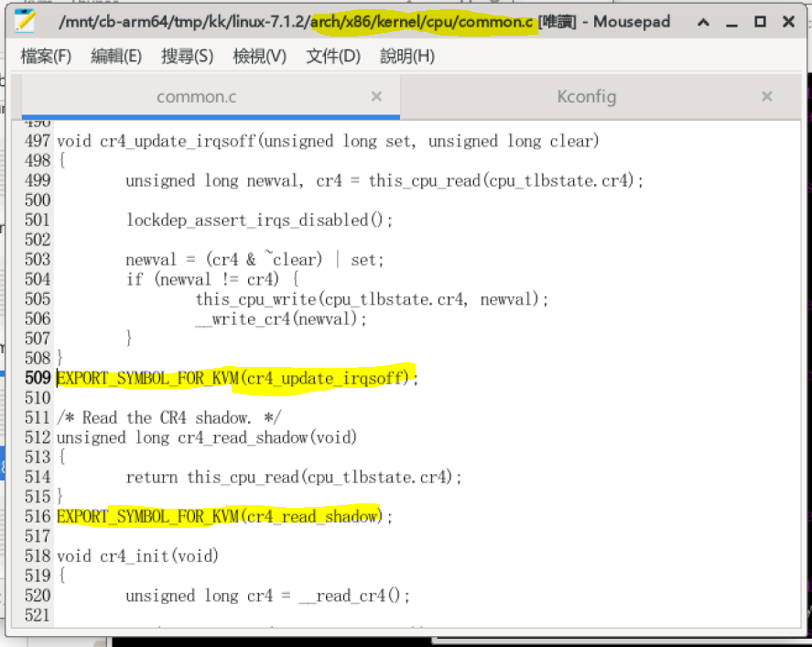Open the 搜尋(S) menu
Image resolution: width=812 pixels, height=647 pixels.
(188, 56)
